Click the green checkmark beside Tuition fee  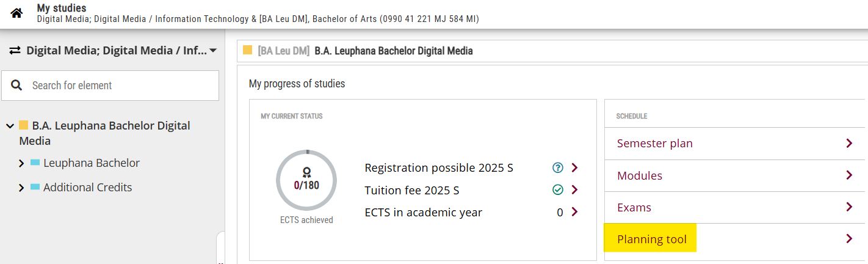tap(557, 190)
